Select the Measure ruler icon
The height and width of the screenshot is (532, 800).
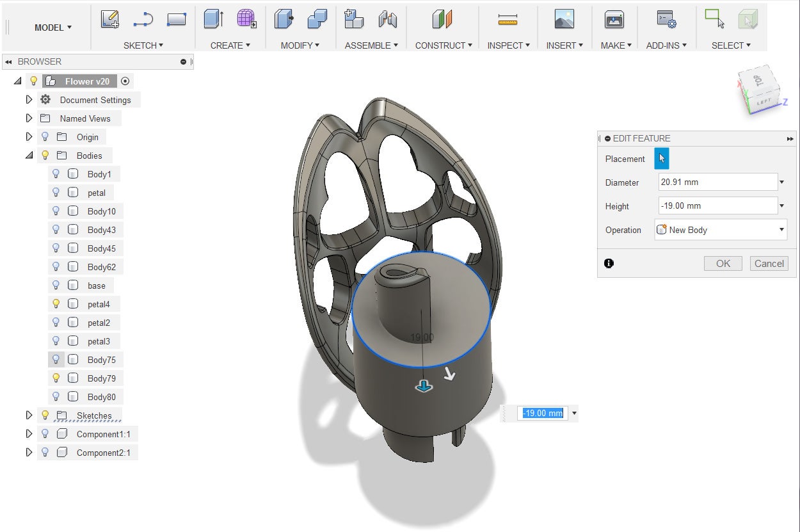508,20
